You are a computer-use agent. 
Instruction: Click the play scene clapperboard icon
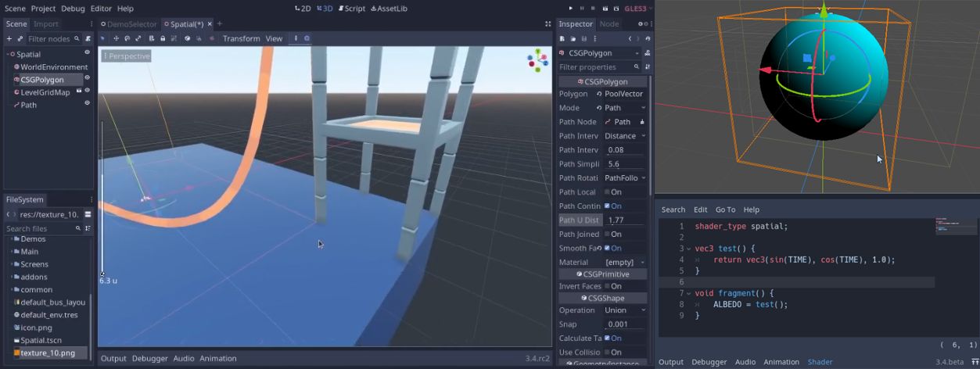(605, 8)
